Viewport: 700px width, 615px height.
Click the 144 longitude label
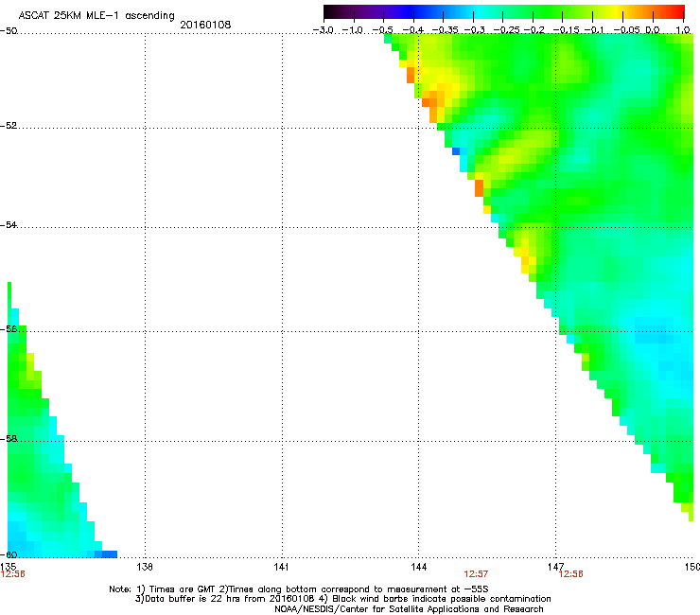pyautogui.click(x=418, y=567)
